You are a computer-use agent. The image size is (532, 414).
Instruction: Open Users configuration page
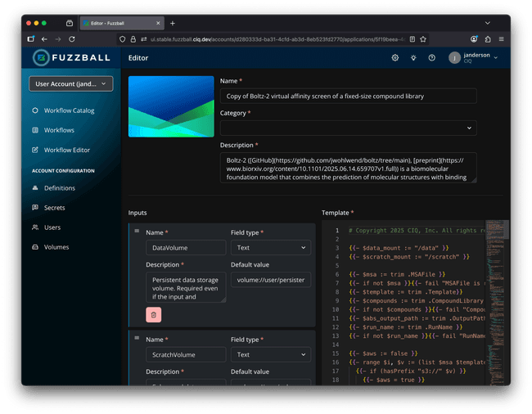point(52,227)
